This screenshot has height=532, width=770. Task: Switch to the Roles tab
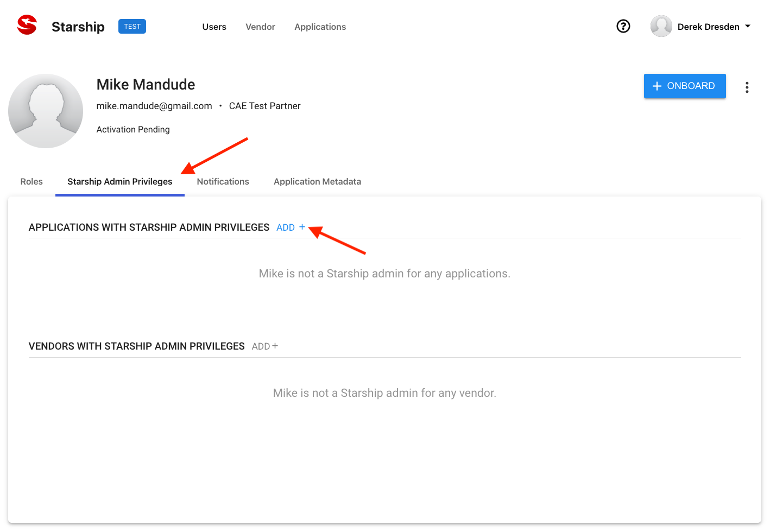click(31, 181)
